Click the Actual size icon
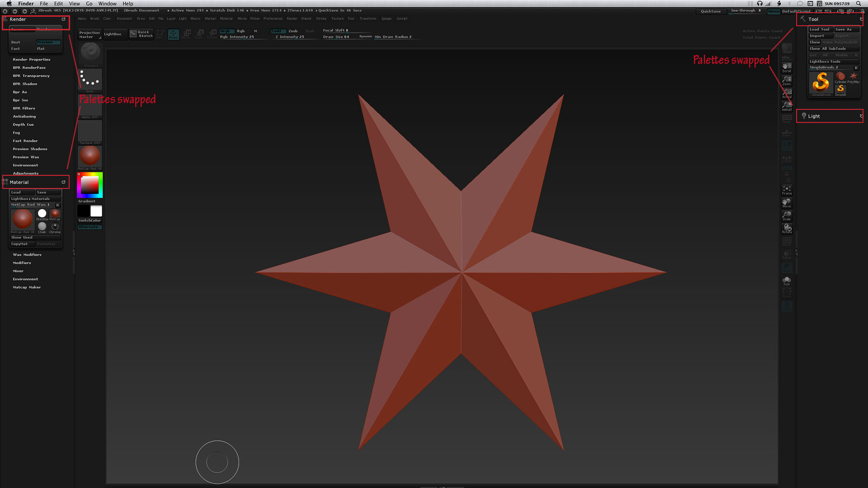Viewport: 868px width, 488px height. 787,93
